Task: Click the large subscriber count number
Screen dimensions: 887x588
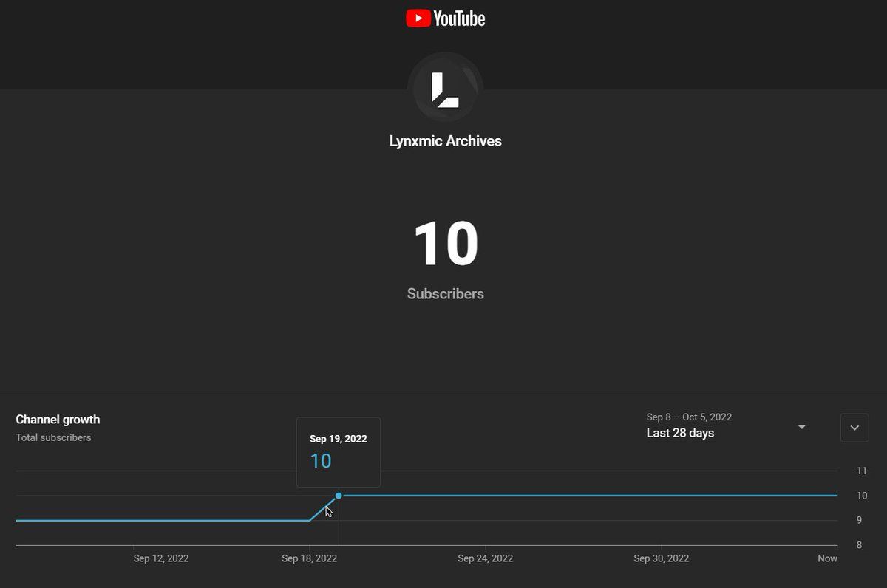Action: click(x=445, y=244)
